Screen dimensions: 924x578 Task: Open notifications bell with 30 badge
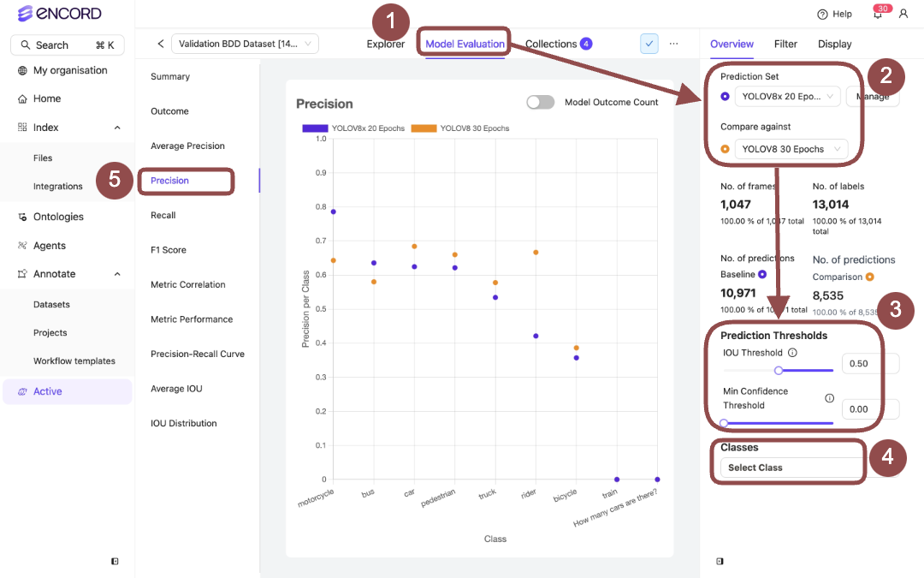point(879,13)
